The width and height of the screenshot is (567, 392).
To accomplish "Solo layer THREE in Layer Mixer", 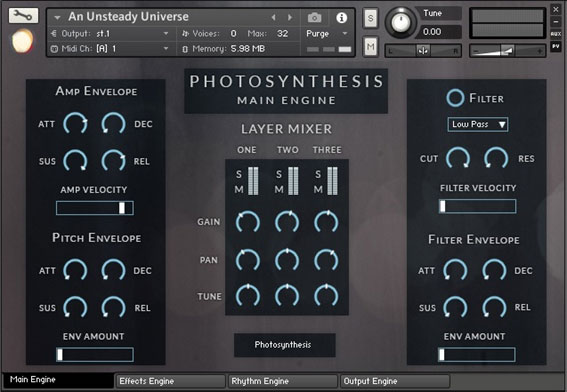I will [x=318, y=175].
